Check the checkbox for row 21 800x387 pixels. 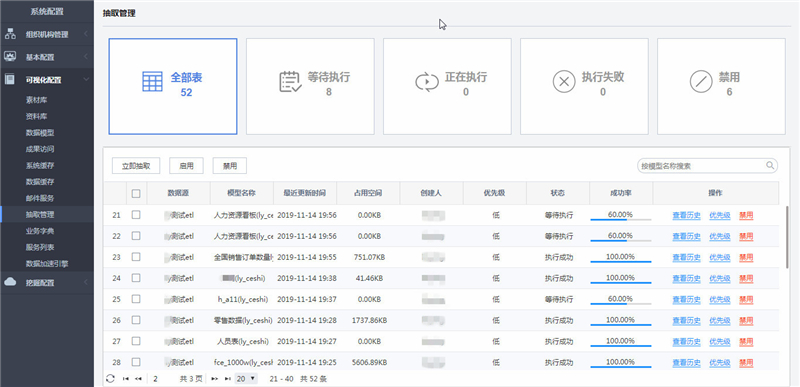[136, 215]
